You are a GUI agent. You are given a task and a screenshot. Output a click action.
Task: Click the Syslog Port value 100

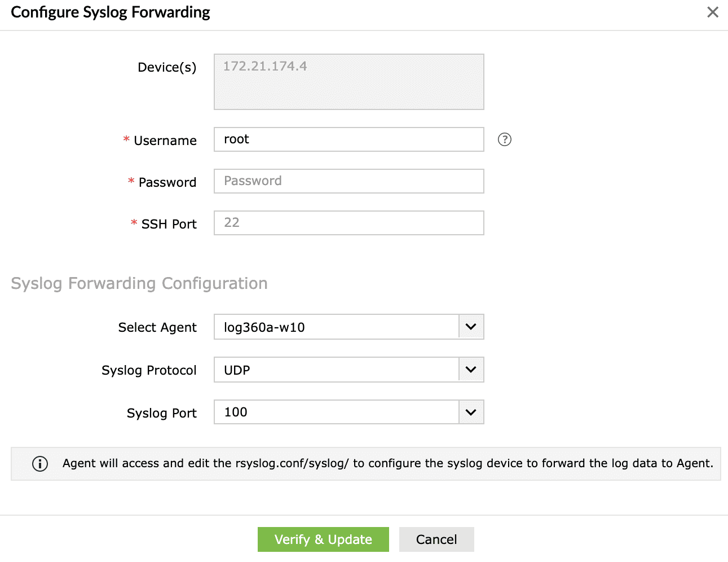336,412
